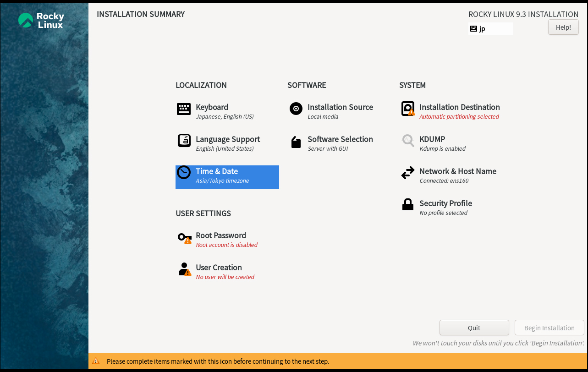Click 'Server with GUI' status text

[x=328, y=149]
